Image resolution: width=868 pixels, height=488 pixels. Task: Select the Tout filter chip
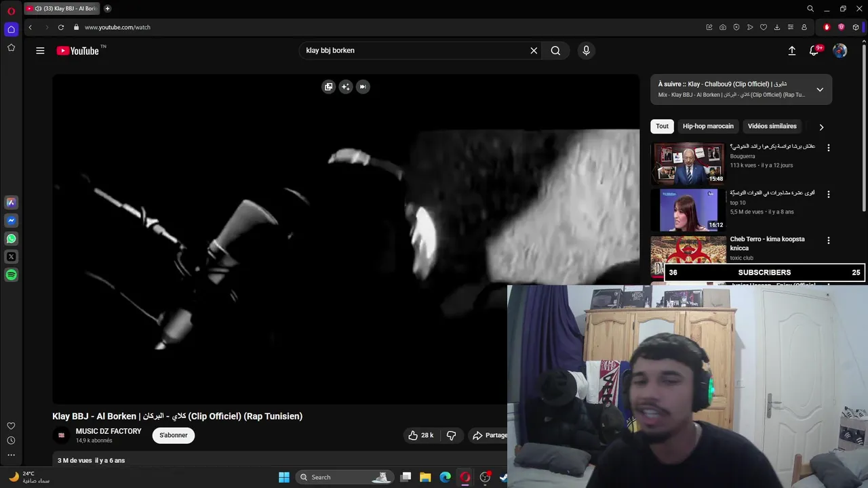coord(663,126)
